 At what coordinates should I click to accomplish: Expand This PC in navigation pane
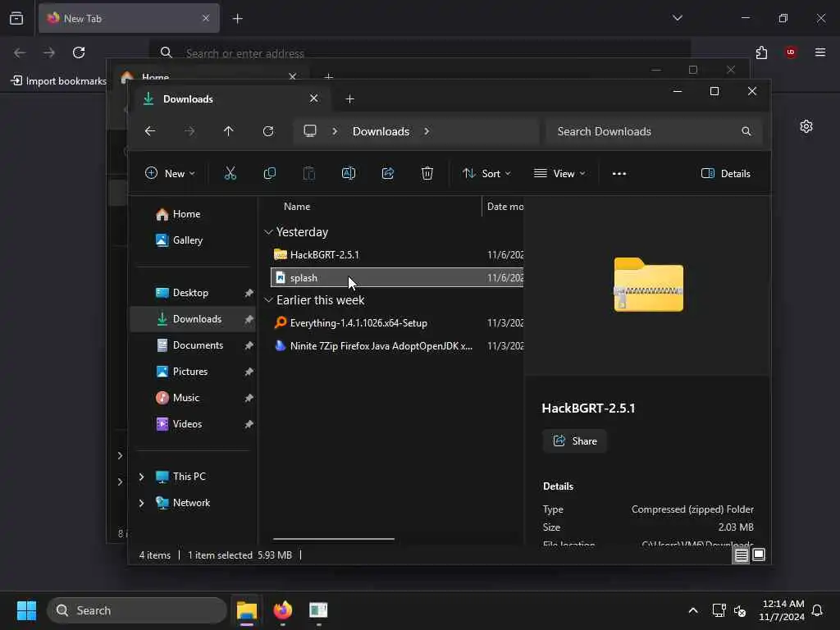pos(141,477)
